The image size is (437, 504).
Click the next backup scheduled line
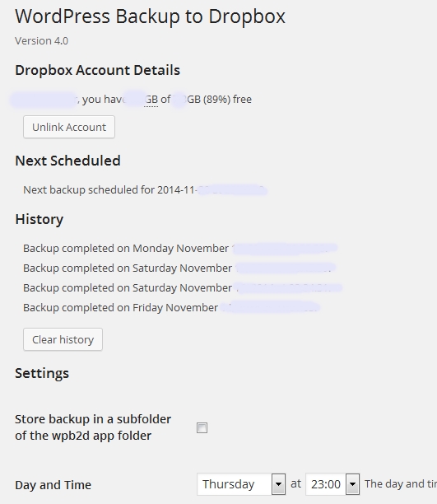click(145, 190)
